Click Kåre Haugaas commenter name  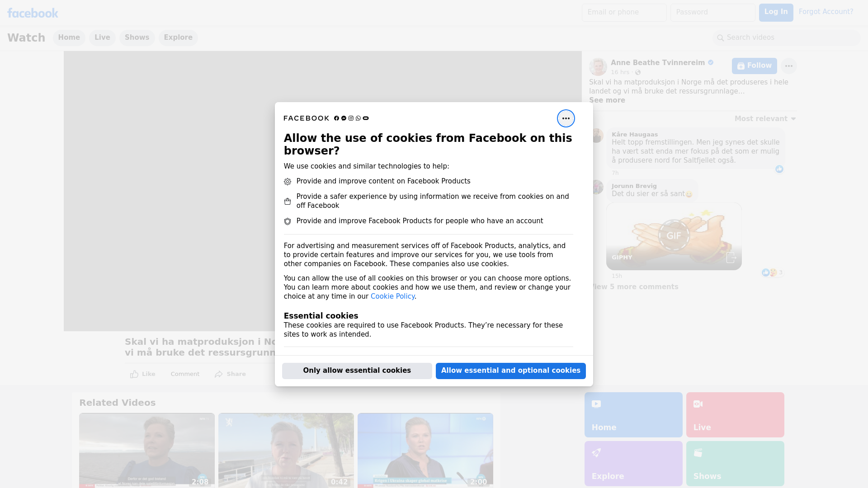(x=635, y=135)
